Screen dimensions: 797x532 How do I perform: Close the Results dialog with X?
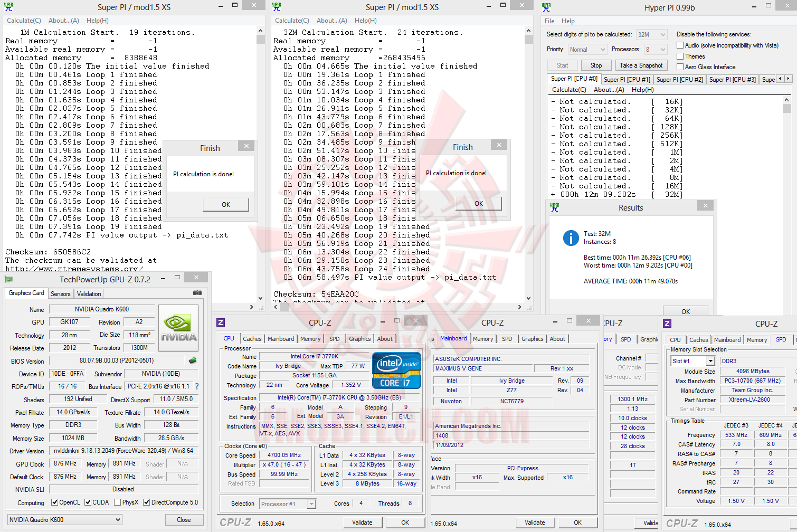point(705,205)
